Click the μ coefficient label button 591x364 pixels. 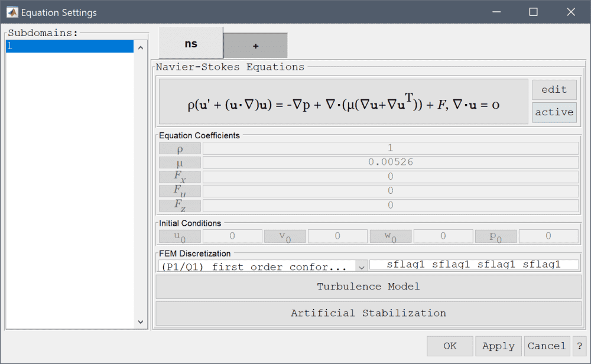tap(180, 162)
